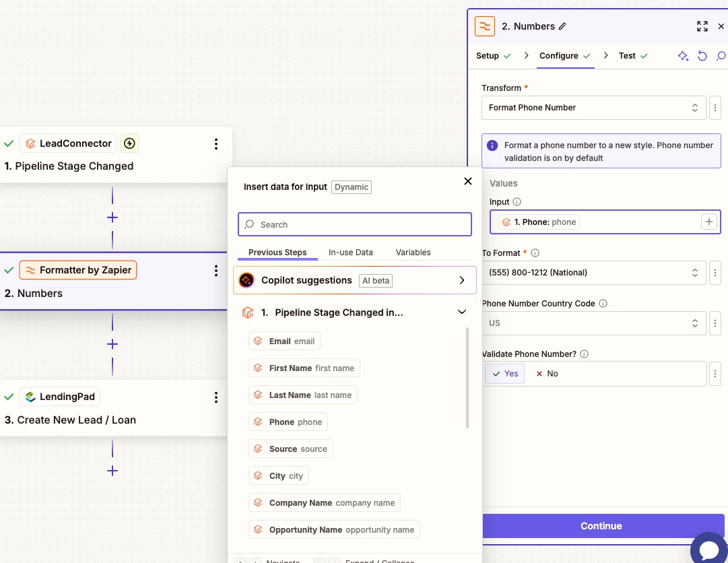Open the Transform dropdown showing Format Phone Number
Image resolution: width=728 pixels, height=563 pixels.
tap(593, 108)
